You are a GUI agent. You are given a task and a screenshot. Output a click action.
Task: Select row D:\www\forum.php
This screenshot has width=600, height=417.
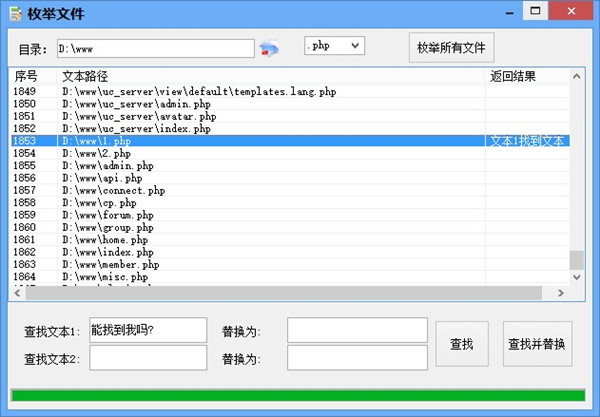click(290, 215)
